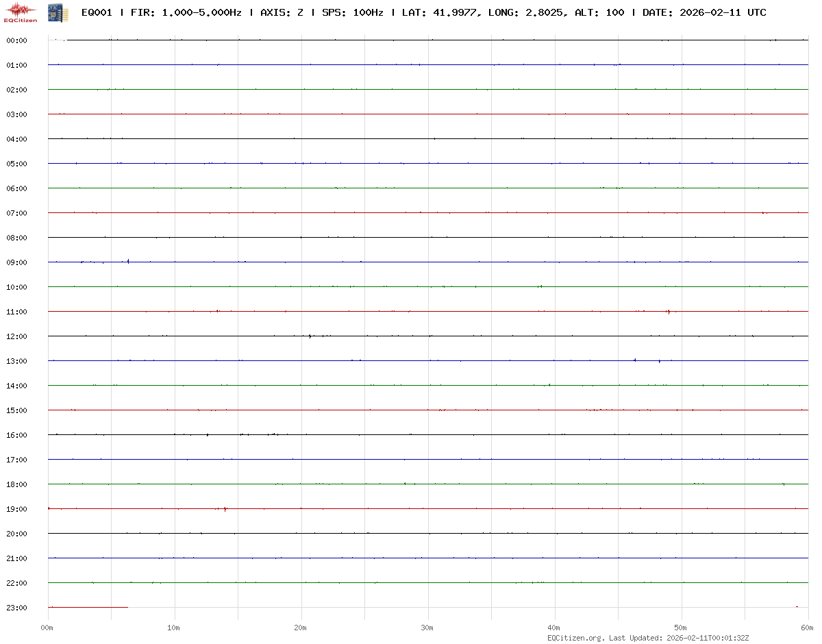Select the 23:00 hour label
The width and height of the screenshot is (822, 644).
point(16,608)
